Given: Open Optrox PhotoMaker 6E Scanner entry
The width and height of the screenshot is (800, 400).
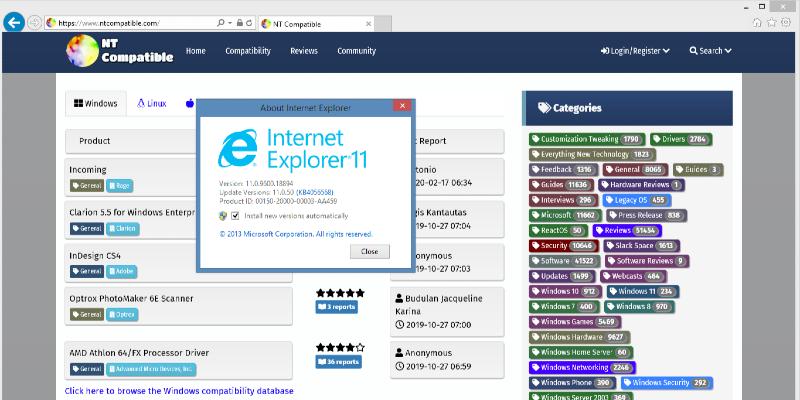Looking at the screenshot, I should [x=131, y=298].
